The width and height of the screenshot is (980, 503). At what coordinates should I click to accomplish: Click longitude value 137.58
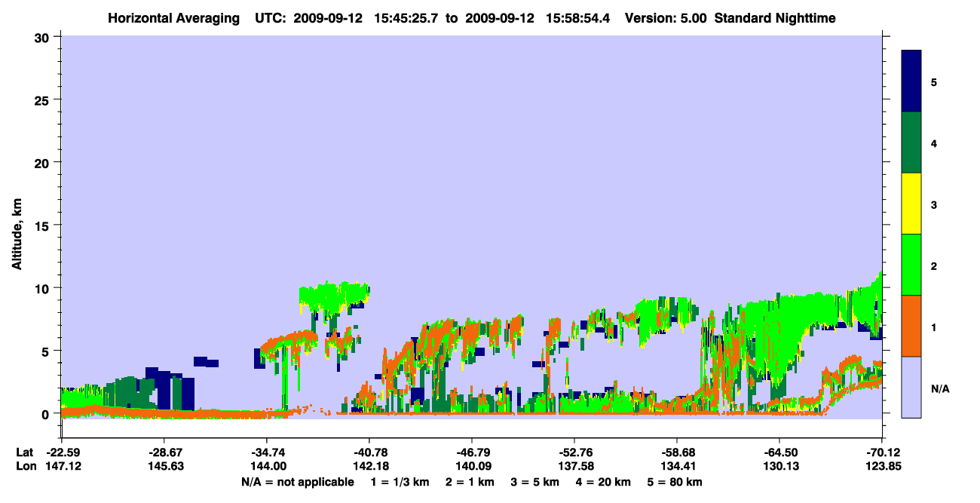pyautogui.click(x=574, y=466)
